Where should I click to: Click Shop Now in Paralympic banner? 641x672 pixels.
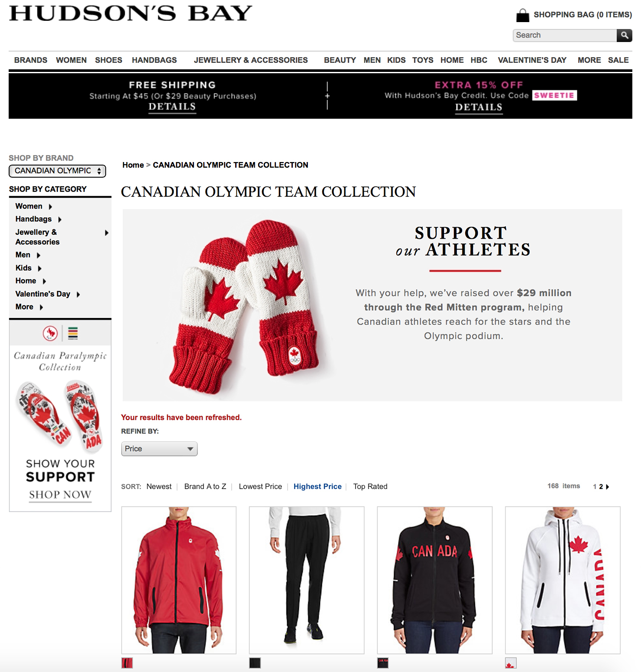tap(60, 495)
